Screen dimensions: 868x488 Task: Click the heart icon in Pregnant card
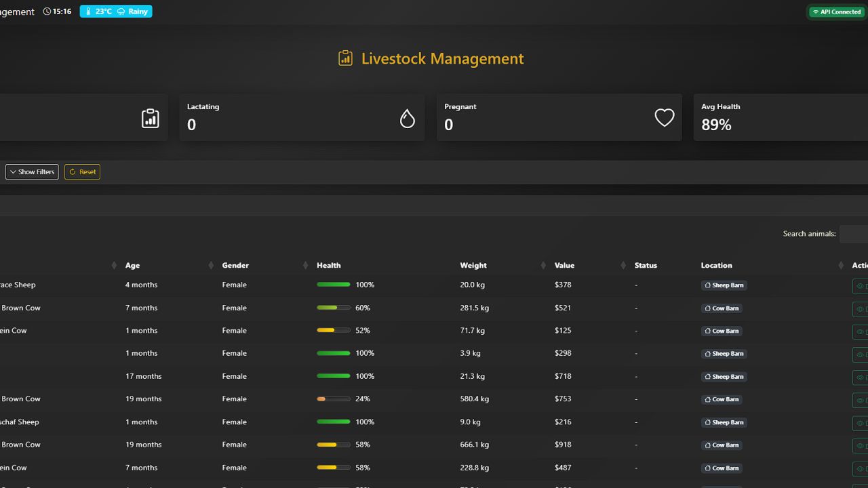click(664, 118)
